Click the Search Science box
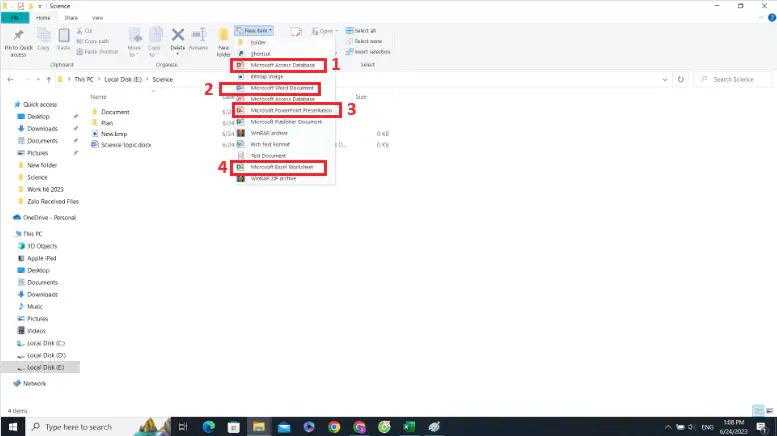 pos(733,79)
